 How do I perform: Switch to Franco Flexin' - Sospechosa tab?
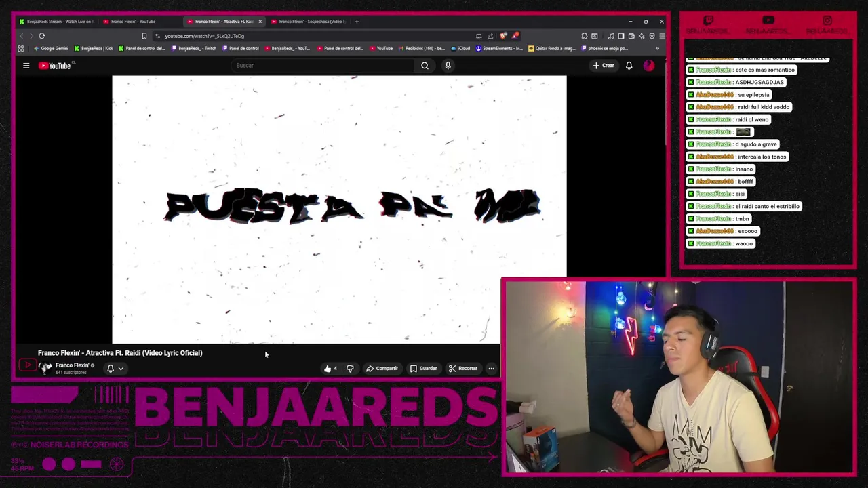309,22
